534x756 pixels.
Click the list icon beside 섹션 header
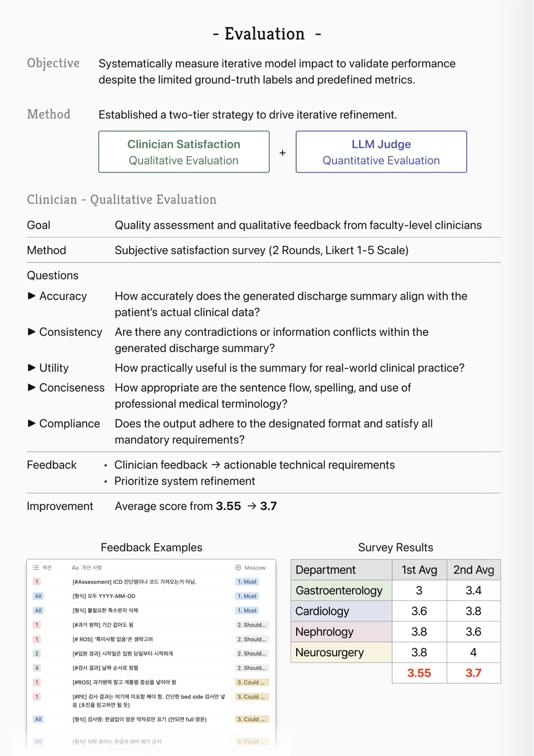pos(36,567)
